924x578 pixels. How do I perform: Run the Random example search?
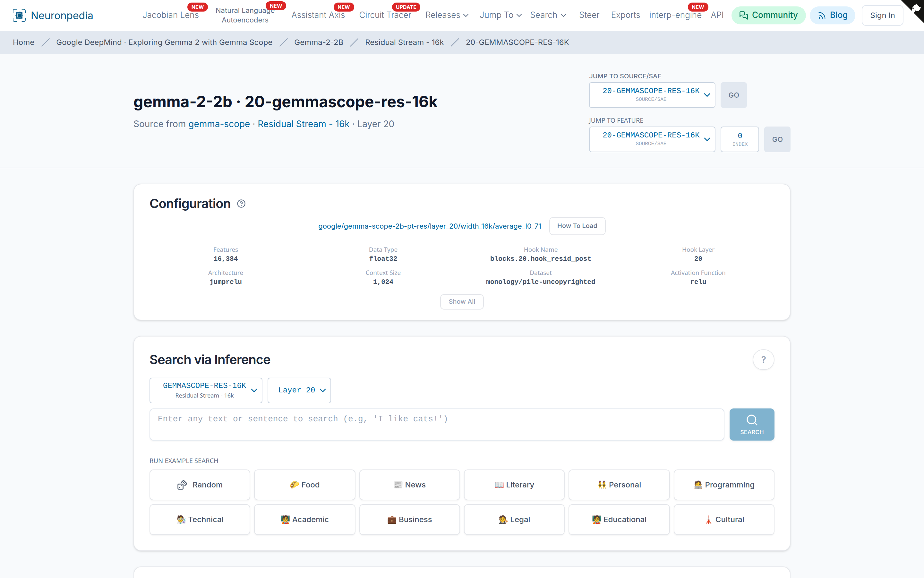pyautogui.click(x=200, y=485)
